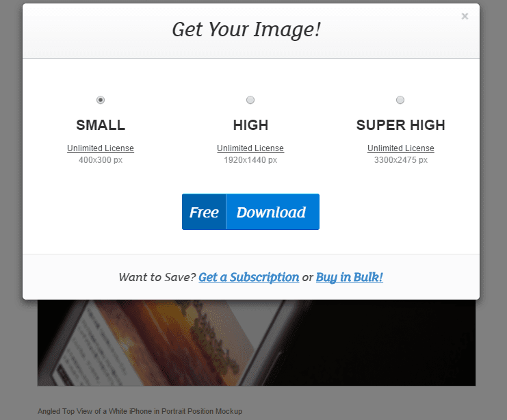Click the Get Your Image! dialog title
The width and height of the screenshot is (507, 420).
tap(246, 29)
